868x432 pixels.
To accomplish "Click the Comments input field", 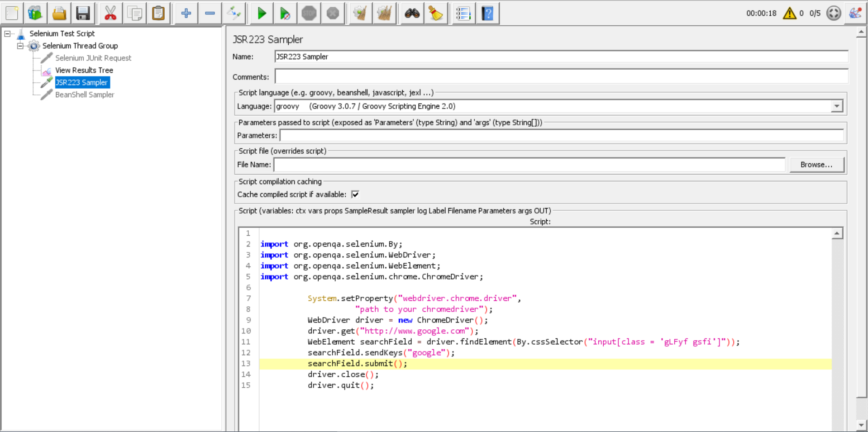I will (x=561, y=76).
